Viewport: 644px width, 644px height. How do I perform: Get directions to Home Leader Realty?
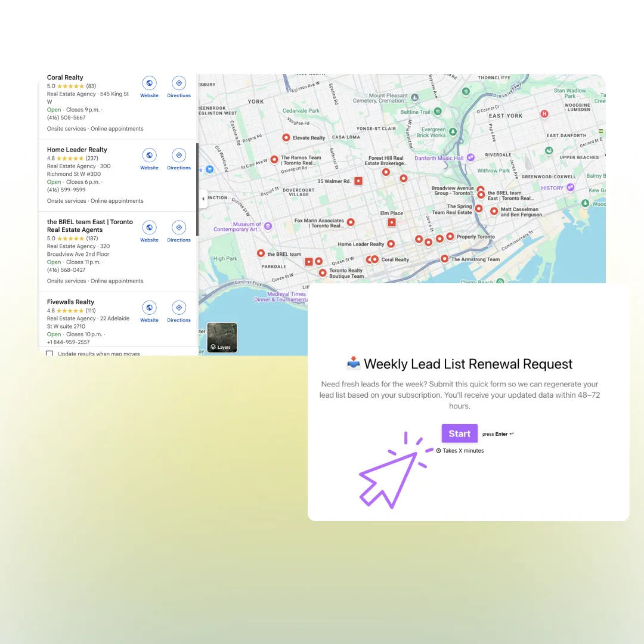coord(179,155)
